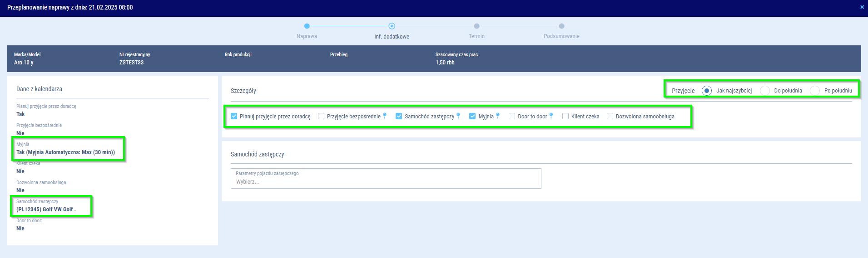The width and height of the screenshot is (868, 258).
Task: Pick the Po południu radio option
Action: point(815,91)
